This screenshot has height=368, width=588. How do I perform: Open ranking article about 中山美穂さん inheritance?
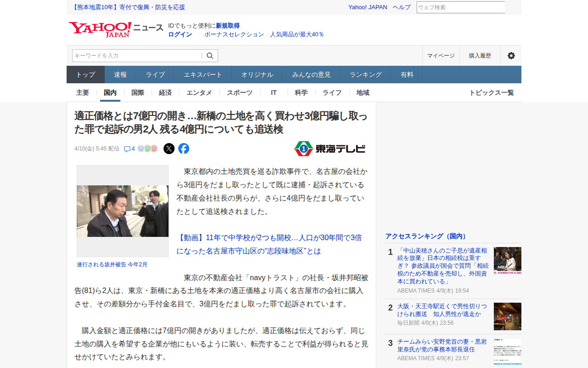(x=443, y=266)
